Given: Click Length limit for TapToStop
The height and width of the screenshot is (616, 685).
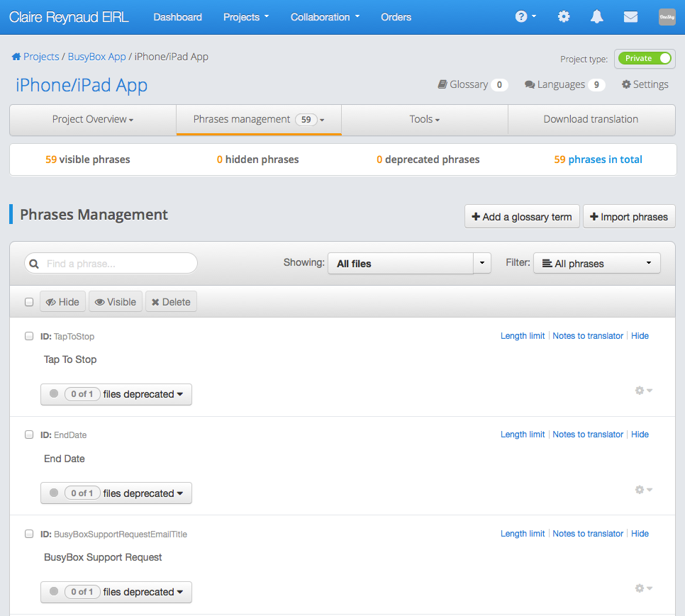Looking at the screenshot, I should [523, 336].
